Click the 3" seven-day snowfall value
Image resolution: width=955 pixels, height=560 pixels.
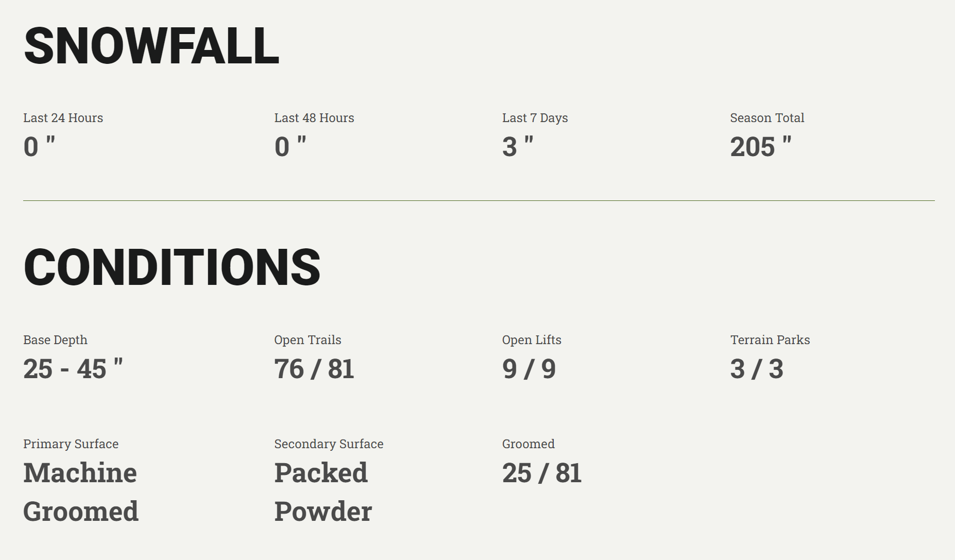coord(518,146)
